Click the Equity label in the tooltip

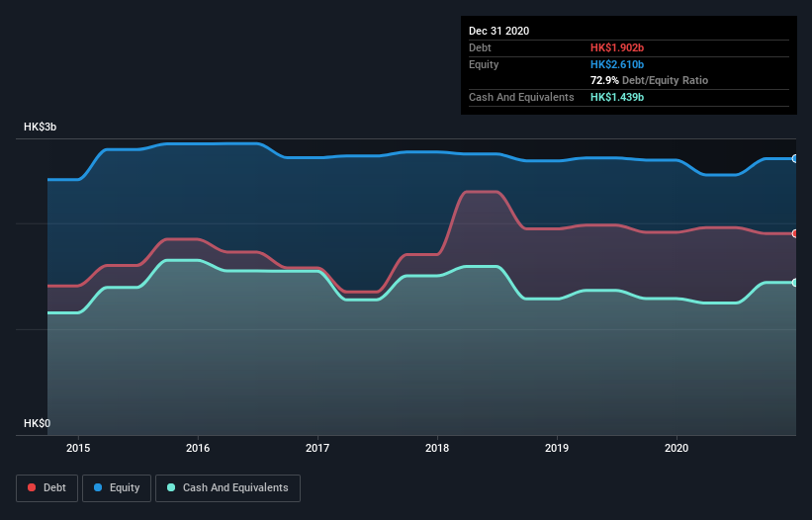pyautogui.click(x=484, y=64)
